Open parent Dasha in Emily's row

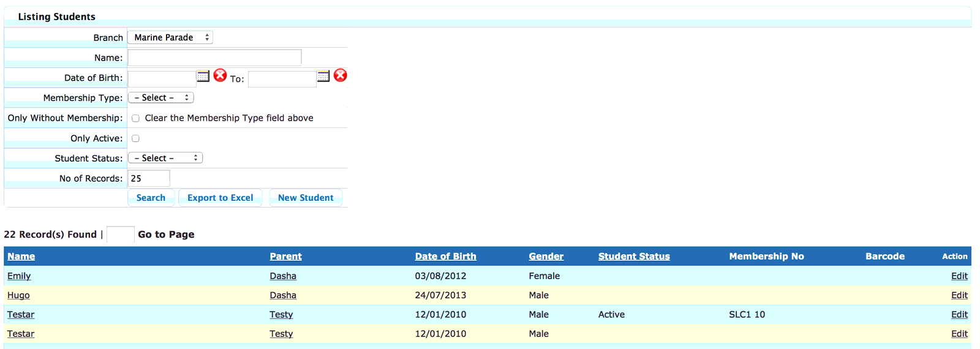(283, 276)
